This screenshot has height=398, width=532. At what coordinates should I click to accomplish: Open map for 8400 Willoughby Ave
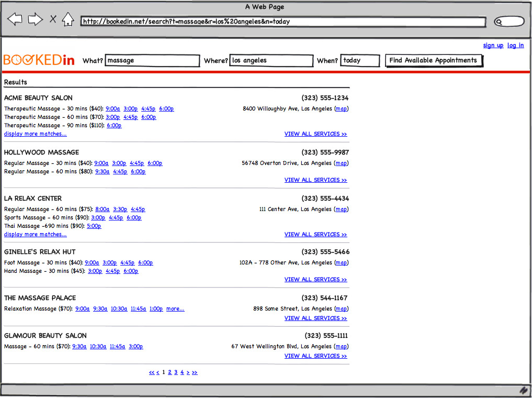tap(341, 109)
